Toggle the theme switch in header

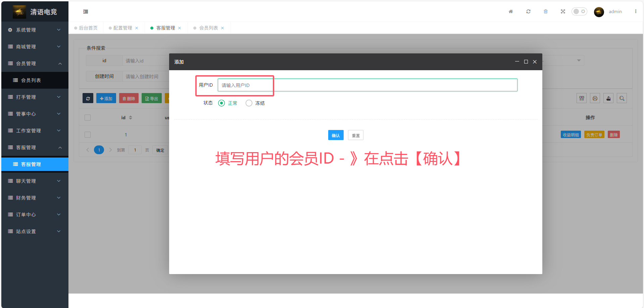[x=579, y=11]
